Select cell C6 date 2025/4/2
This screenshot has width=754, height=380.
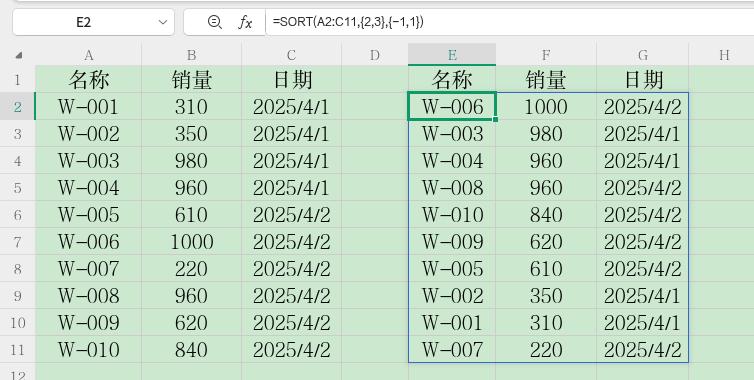291,215
